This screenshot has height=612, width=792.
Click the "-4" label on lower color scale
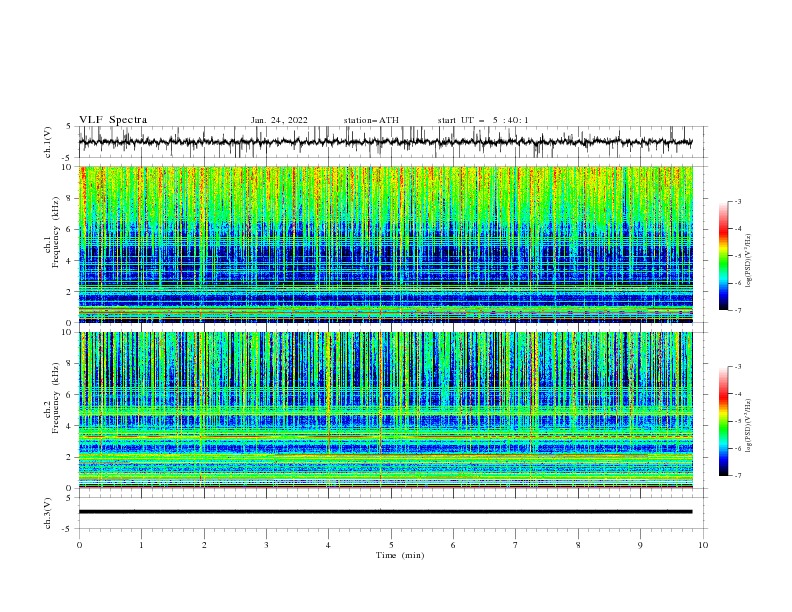(x=738, y=394)
